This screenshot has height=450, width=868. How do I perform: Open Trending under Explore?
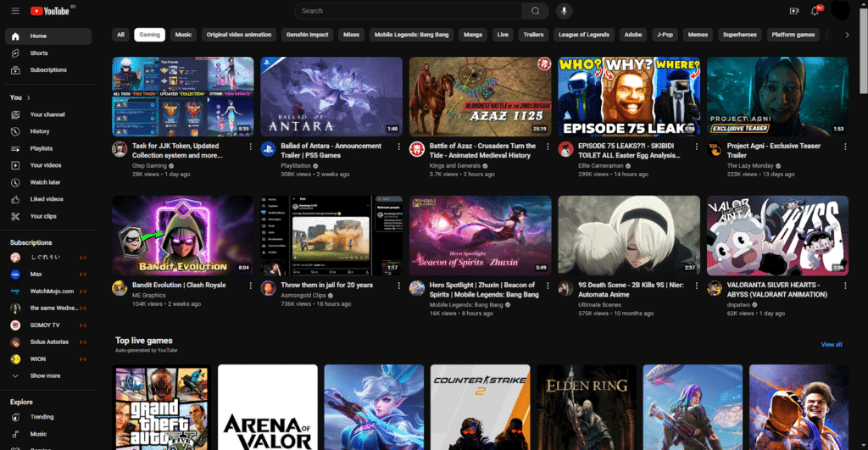tap(48, 417)
